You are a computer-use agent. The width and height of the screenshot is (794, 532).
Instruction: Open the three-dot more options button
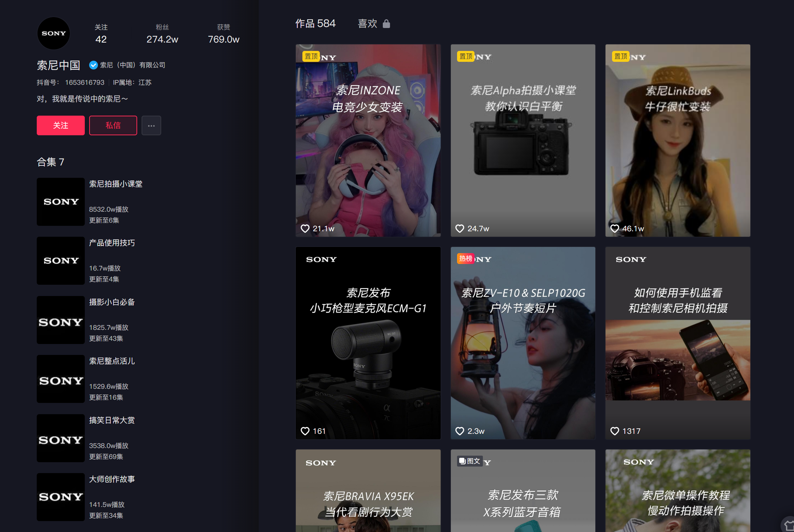pyautogui.click(x=151, y=125)
